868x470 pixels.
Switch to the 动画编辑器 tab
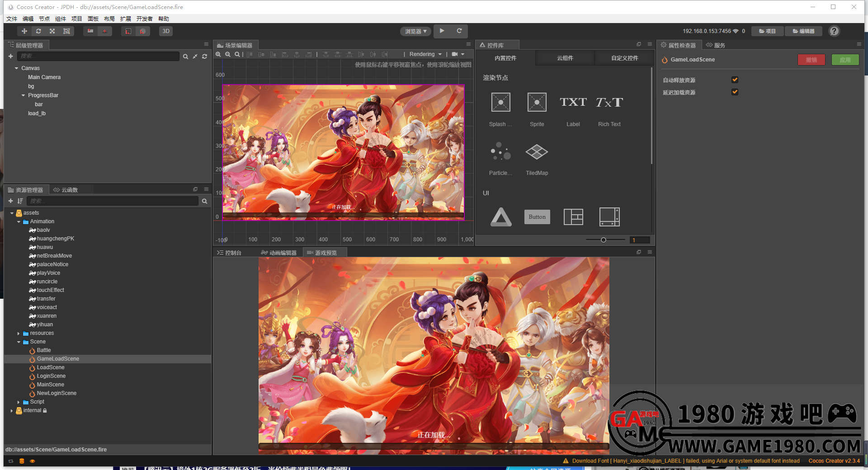(x=279, y=253)
